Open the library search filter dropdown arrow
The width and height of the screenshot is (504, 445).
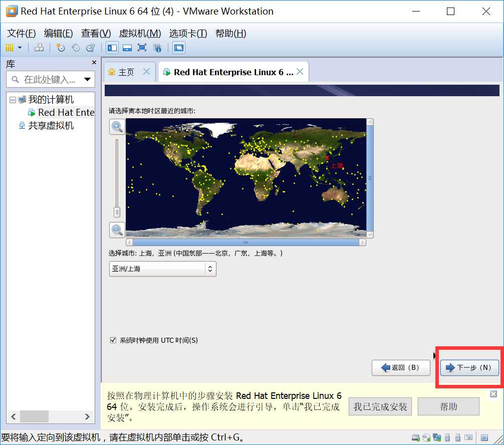88,79
